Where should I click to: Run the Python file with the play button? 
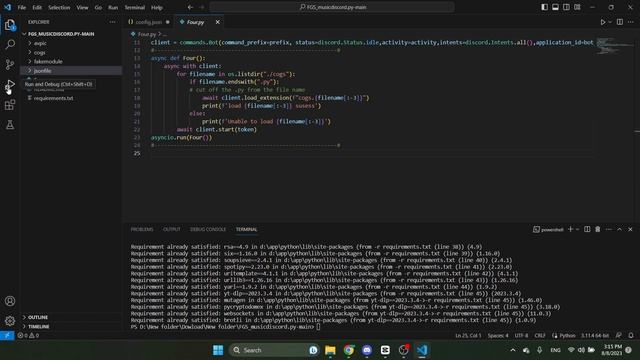(x=602, y=22)
